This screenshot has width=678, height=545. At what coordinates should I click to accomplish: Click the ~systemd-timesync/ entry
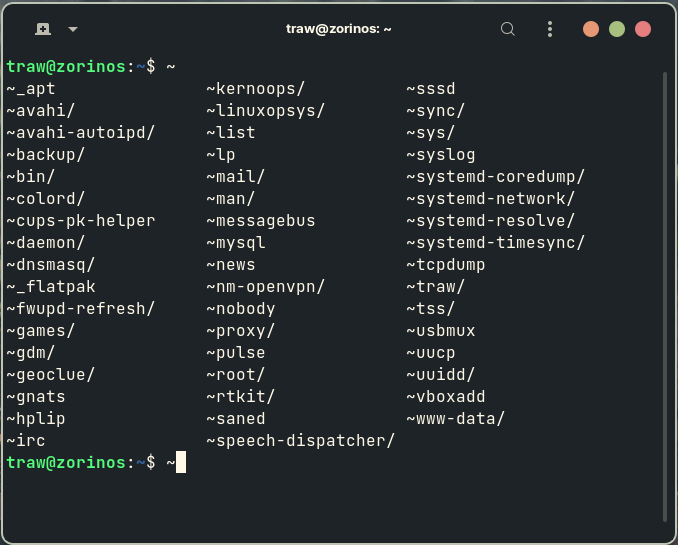496,243
